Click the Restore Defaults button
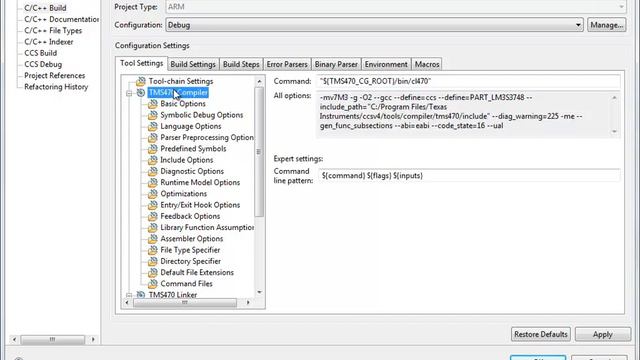Image resolution: width=640 pixels, height=360 pixels. point(541,334)
